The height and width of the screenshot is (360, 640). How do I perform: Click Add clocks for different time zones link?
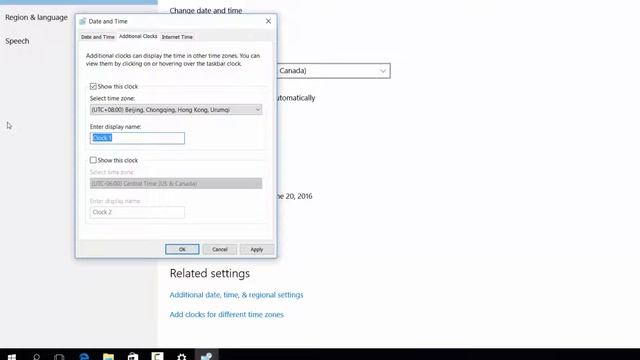pos(227,314)
